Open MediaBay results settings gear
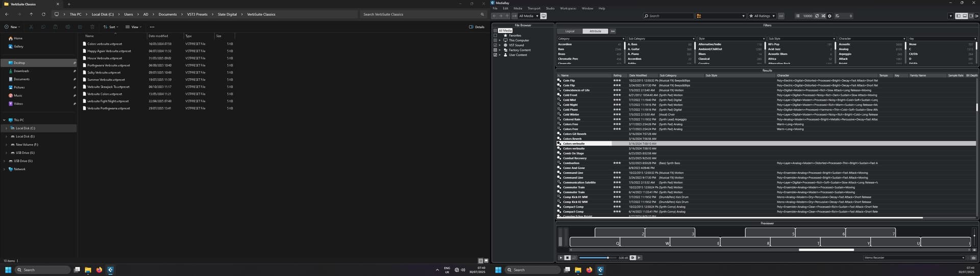This screenshot has width=980, height=276. point(829,16)
